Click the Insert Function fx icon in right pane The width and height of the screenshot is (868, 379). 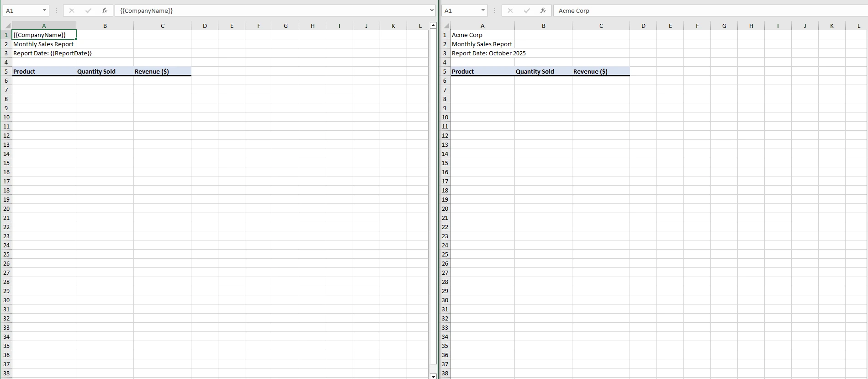tap(543, 11)
